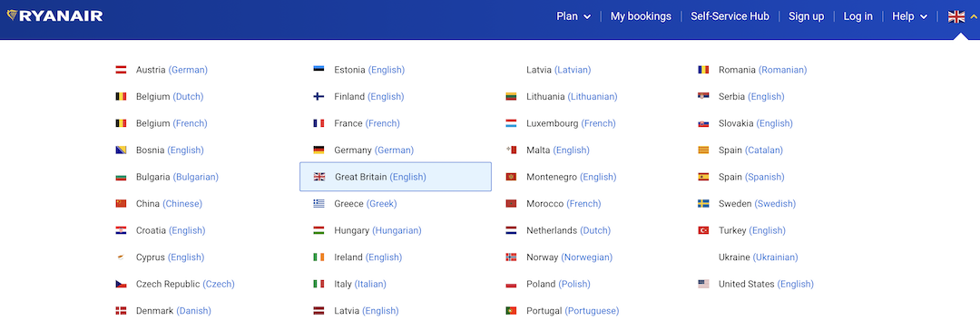
Task: Choose Montenegro (English) link
Action: click(x=572, y=178)
